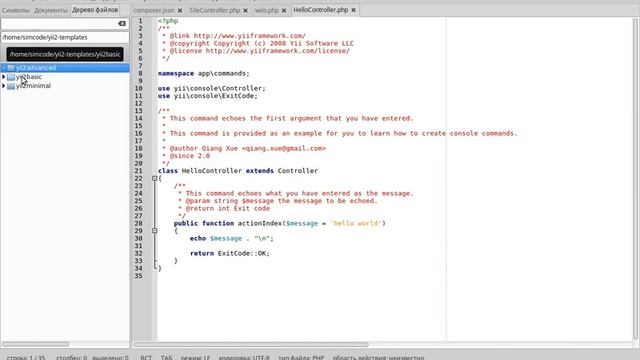640x360 pixels.
Task: Click the '<?php' opening tag
Action: click(168, 21)
